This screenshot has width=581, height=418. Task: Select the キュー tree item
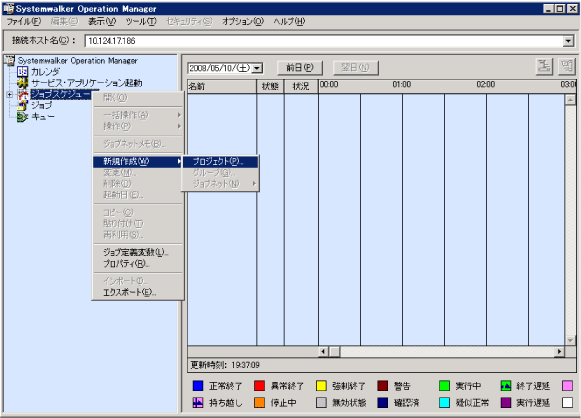(43, 117)
